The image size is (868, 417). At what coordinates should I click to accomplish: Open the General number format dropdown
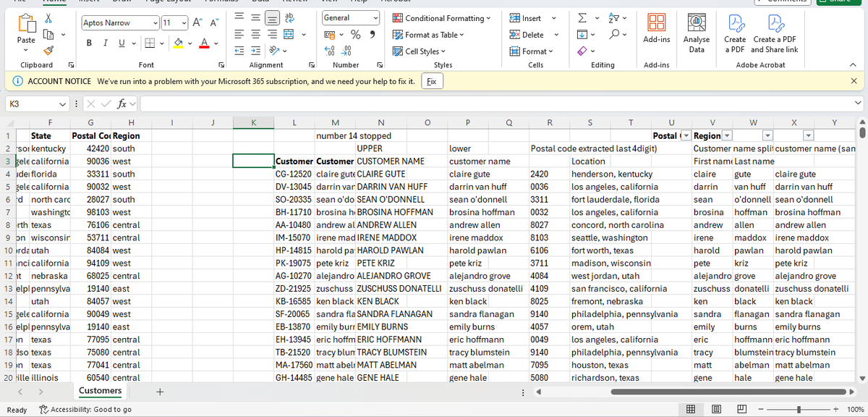(375, 18)
